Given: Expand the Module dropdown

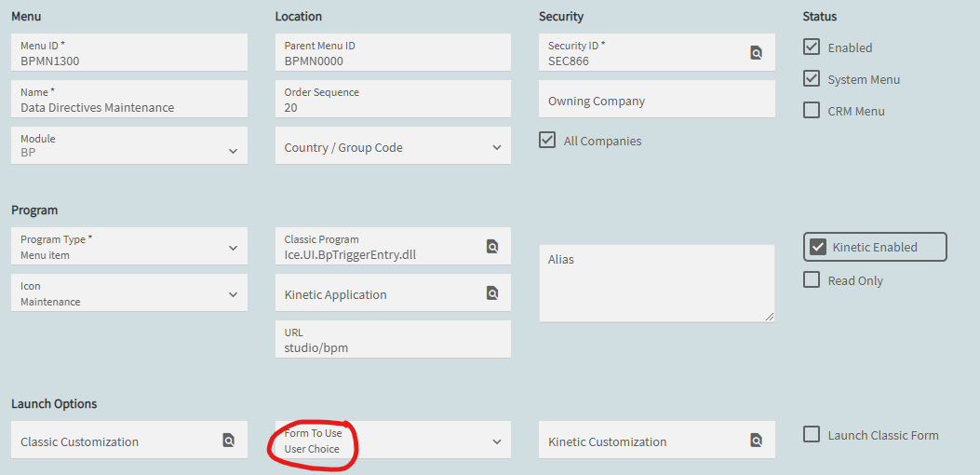Looking at the screenshot, I should (129, 145).
